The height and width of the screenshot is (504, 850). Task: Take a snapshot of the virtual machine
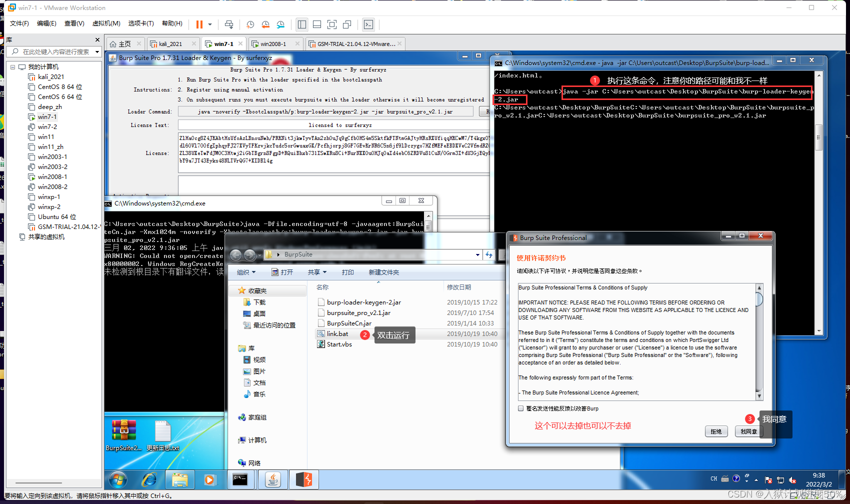[250, 24]
